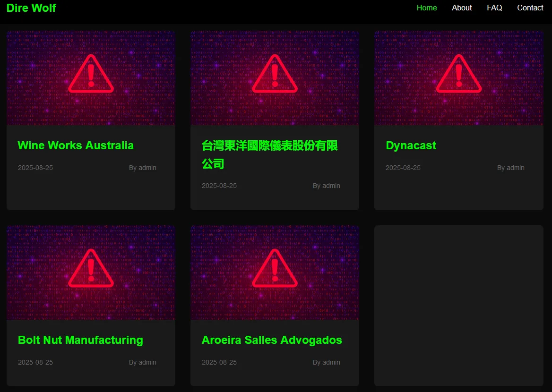Viewport: 552px width, 392px height.
Task: Click the warning triangle icon above Wine Works Australia
Action: coord(91,74)
